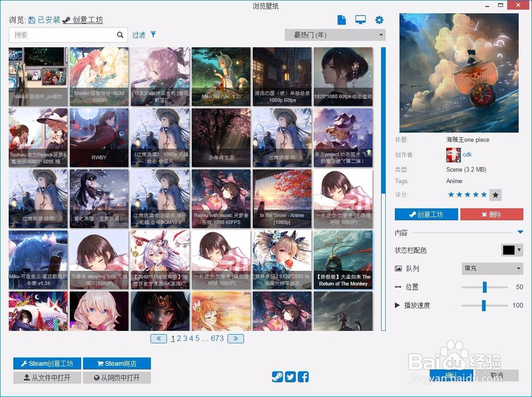
Task: Go to the next page arrow
Action: coord(236,338)
